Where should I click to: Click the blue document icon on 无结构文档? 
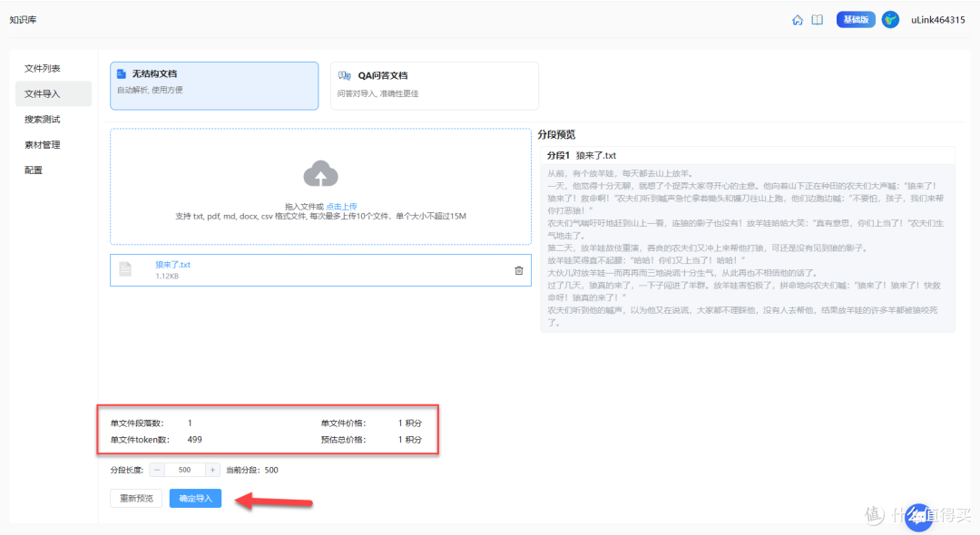tap(122, 74)
